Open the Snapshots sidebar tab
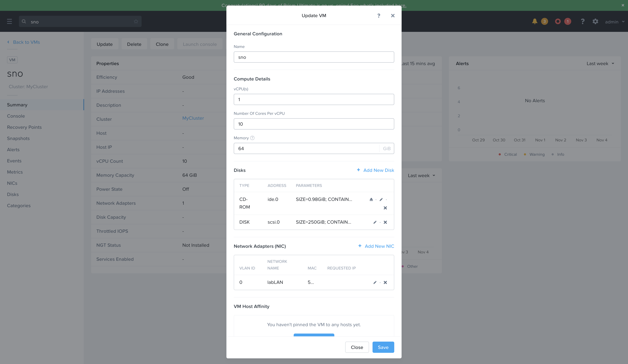This screenshot has height=364, width=628. tap(18, 138)
